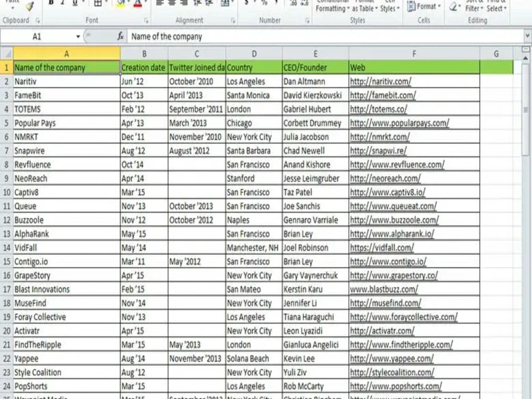
Task: Open Cell Styles dropdown
Action: point(389,6)
